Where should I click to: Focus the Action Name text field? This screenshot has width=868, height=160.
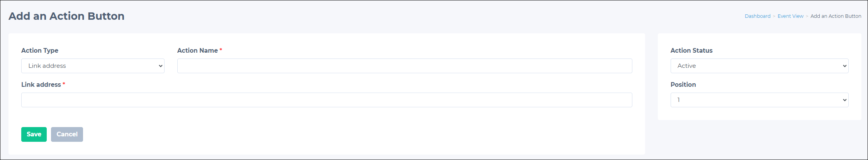[x=404, y=66]
